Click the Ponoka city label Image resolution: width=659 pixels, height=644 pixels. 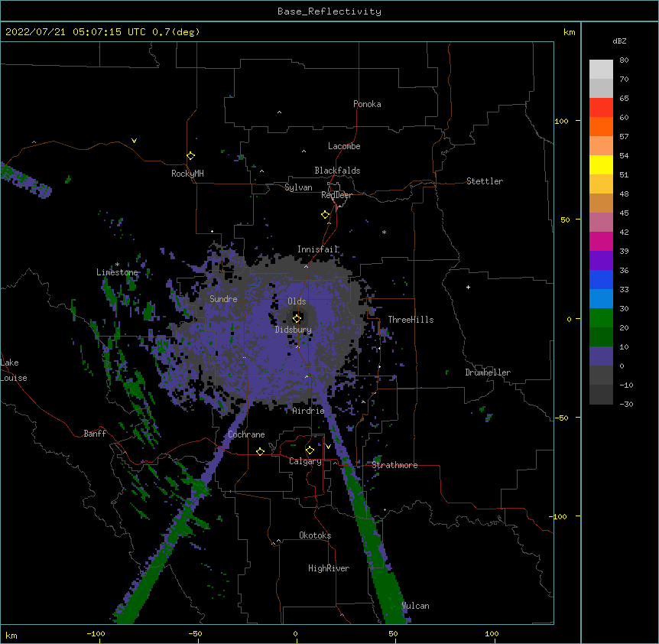[367, 104]
